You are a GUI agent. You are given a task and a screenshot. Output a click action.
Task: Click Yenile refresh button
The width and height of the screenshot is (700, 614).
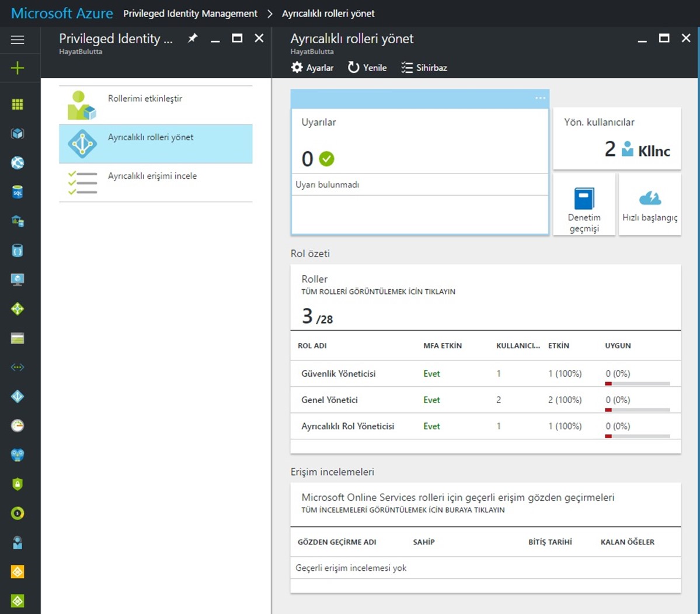click(367, 68)
